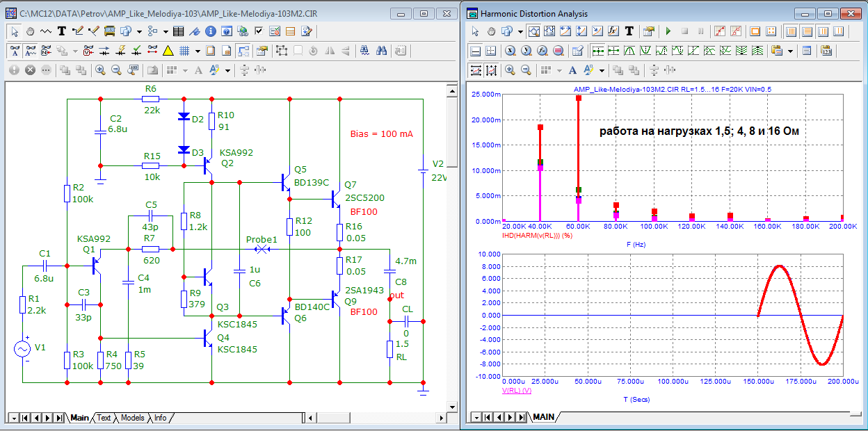The image size is (868, 431).
Task: Toggle attribute text display button
Action: (x=15, y=51)
